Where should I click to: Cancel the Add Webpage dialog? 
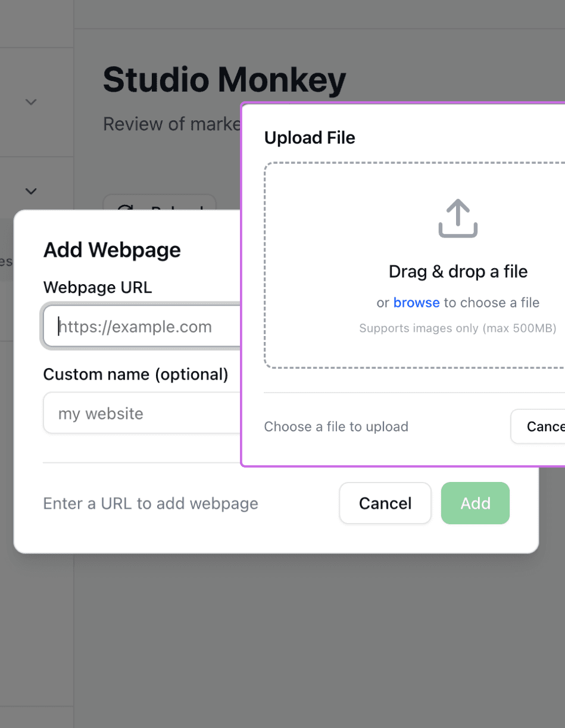pyautogui.click(x=385, y=503)
